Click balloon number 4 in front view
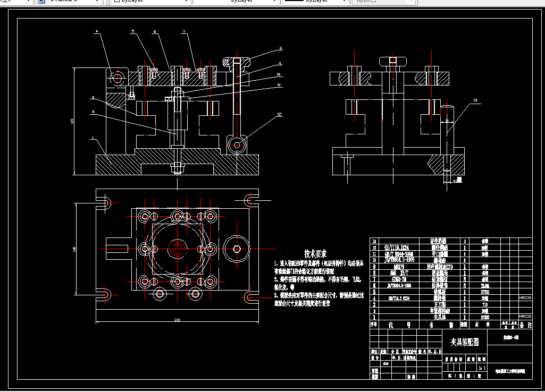Image resolution: width=545 pixels, height=392 pixels. pyautogui.click(x=97, y=31)
